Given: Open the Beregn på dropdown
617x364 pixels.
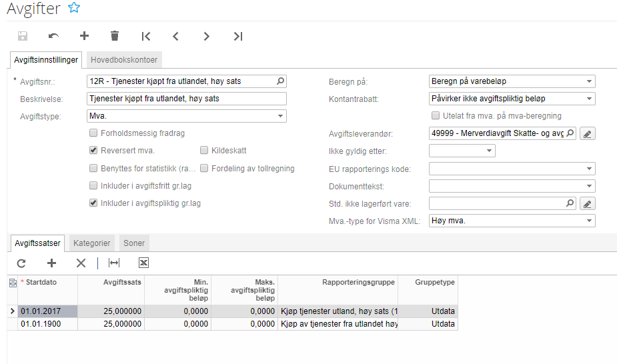Looking at the screenshot, I should pos(589,81).
